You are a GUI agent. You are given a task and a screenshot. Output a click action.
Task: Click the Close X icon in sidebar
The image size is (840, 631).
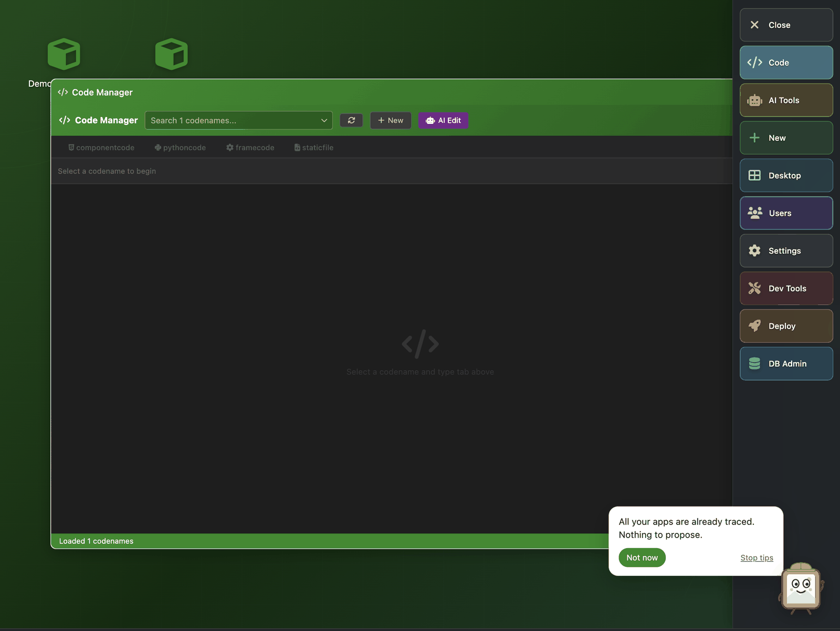coord(754,25)
